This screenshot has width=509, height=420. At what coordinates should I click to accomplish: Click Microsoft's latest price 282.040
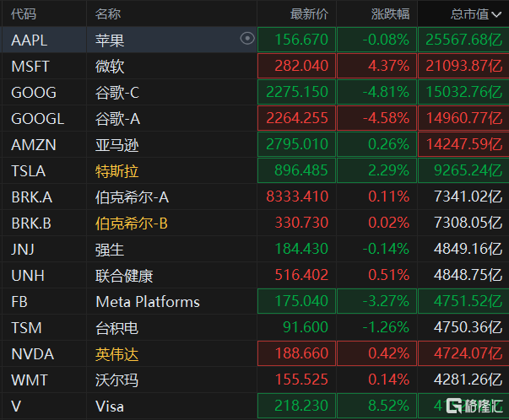click(301, 66)
